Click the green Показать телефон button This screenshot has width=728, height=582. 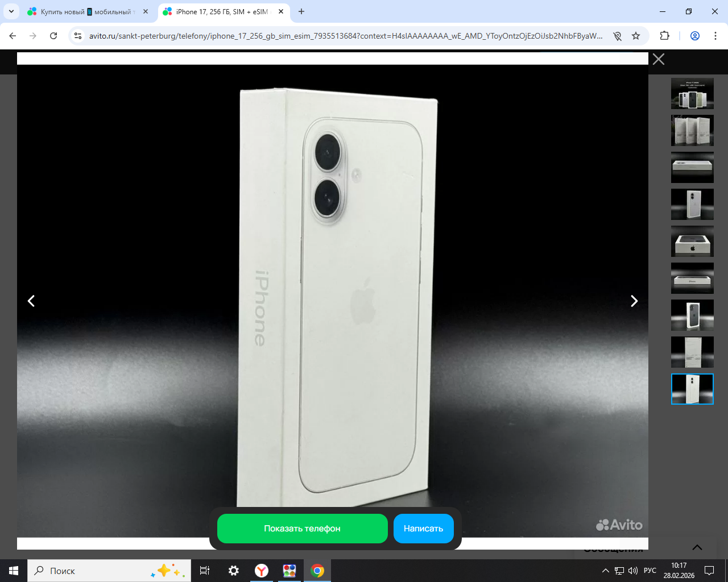coord(303,529)
